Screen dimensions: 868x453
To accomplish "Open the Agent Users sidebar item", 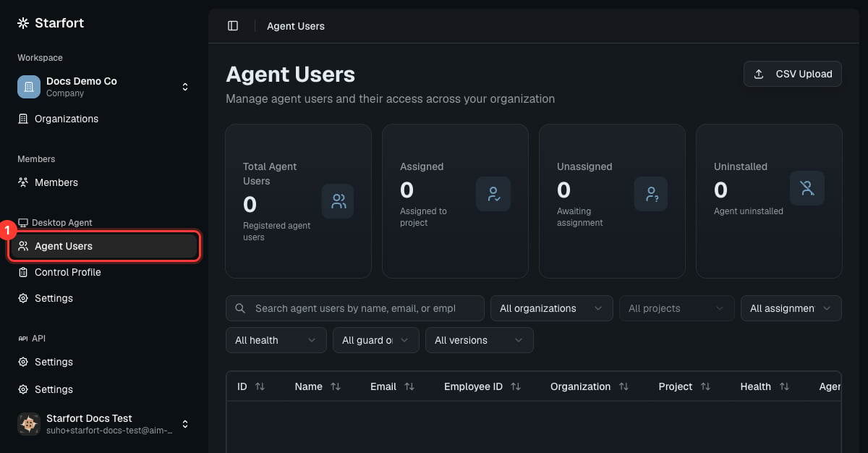I will 104,246.
